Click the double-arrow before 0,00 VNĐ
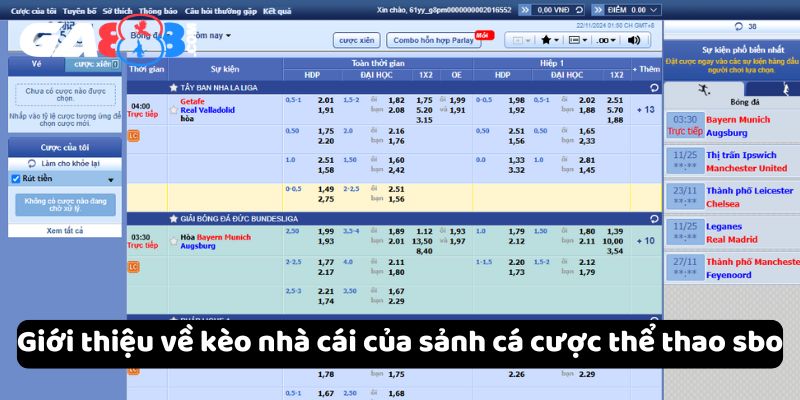Viewport: 800px width, 400px height. coord(526,10)
